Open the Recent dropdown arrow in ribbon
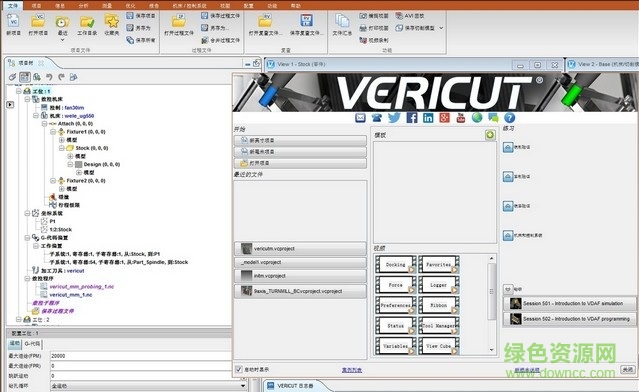The image size is (639, 392). click(x=62, y=40)
